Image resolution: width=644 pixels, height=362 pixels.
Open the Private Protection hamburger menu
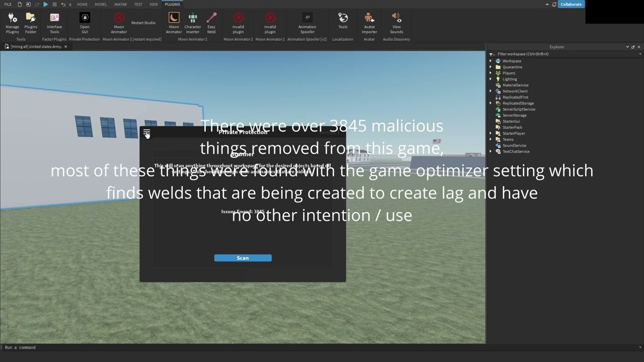[146, 133]
